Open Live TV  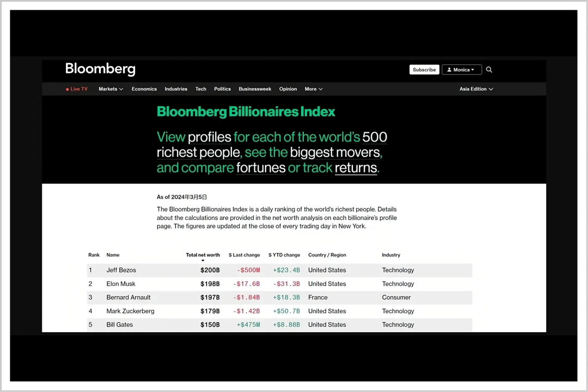77,89
